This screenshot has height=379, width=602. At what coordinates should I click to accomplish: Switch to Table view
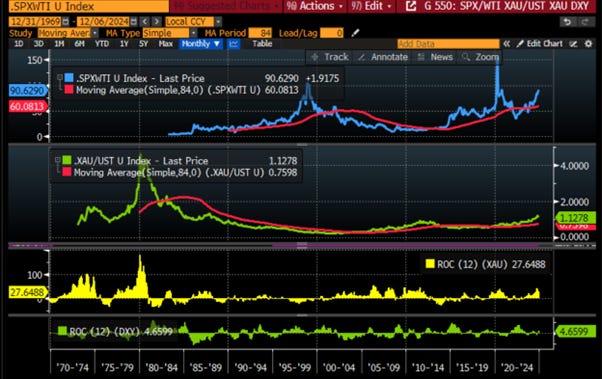262,44
